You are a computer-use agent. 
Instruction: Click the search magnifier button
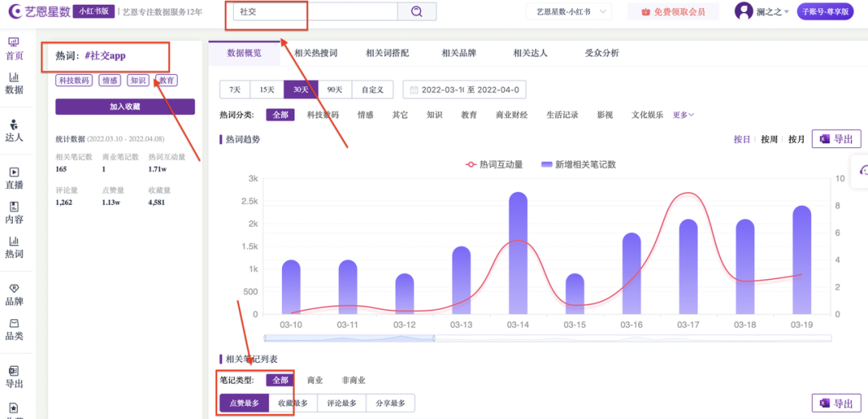pos(417,11)
